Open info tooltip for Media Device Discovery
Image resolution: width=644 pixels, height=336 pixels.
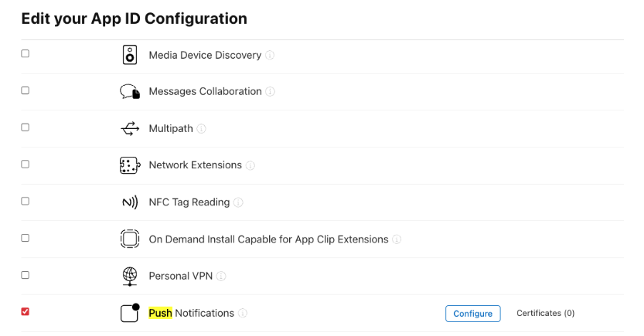(x=271, y=56)
